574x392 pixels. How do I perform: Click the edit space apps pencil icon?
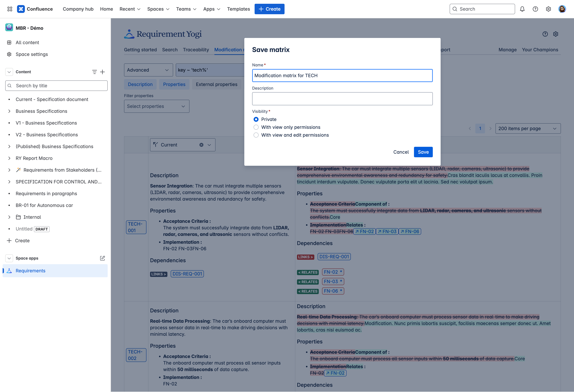102,258
